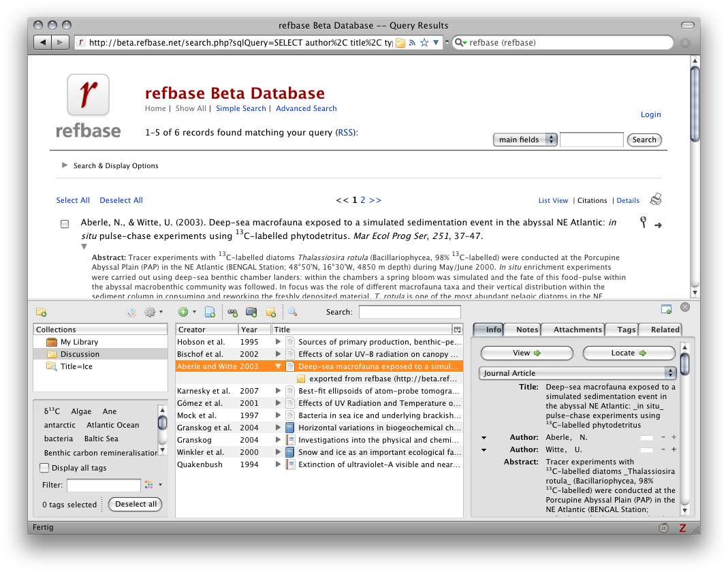Image resolution: width=728 pixels, height=572 pixels.
Task: Switch to the Details view link
Action: (x=628, y=201)
